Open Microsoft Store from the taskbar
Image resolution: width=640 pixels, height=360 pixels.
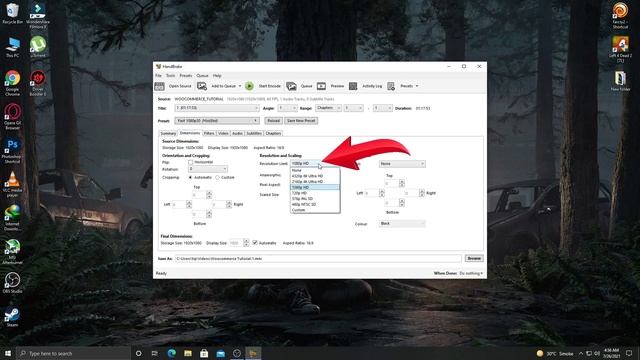(204, 353)
